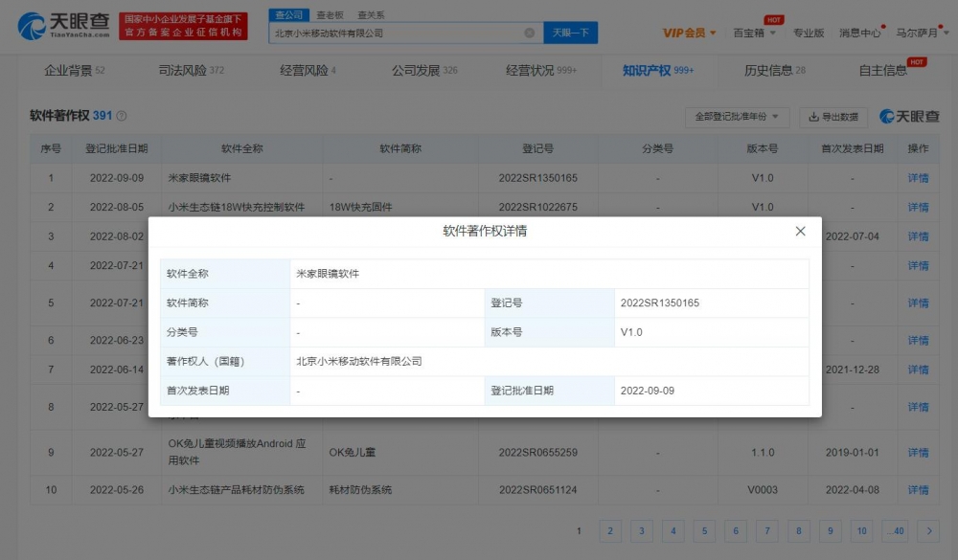Click the next page arrow
Viewport: 958px width, 560px height.
pyautogui.click(x=929, y=531)
